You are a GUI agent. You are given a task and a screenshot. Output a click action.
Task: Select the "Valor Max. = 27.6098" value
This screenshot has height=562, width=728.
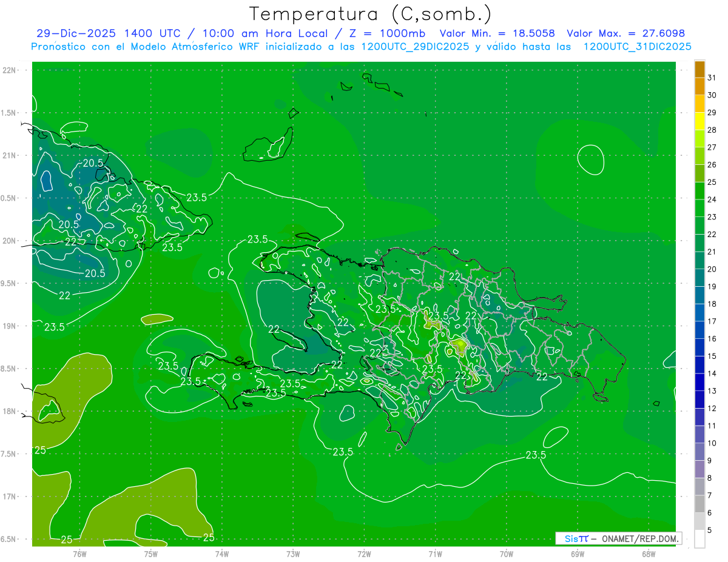[x=625, y=33]
